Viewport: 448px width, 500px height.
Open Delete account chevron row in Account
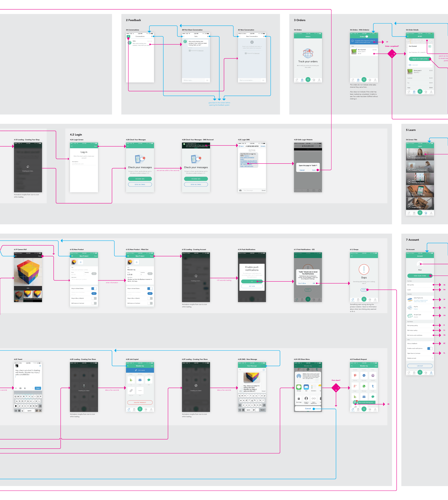[x=432, y=358]
